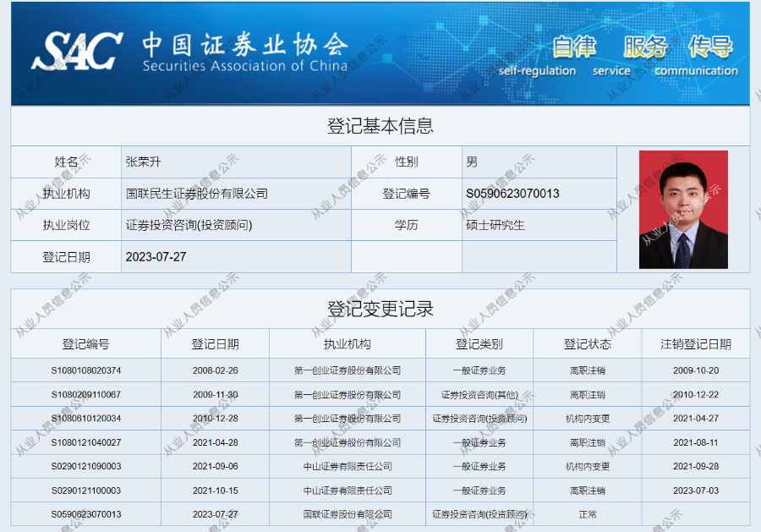The width and height of the screenshot is (761, 532).
Task: Click cancellation date 2021-08-11
Action: (696, 442)
